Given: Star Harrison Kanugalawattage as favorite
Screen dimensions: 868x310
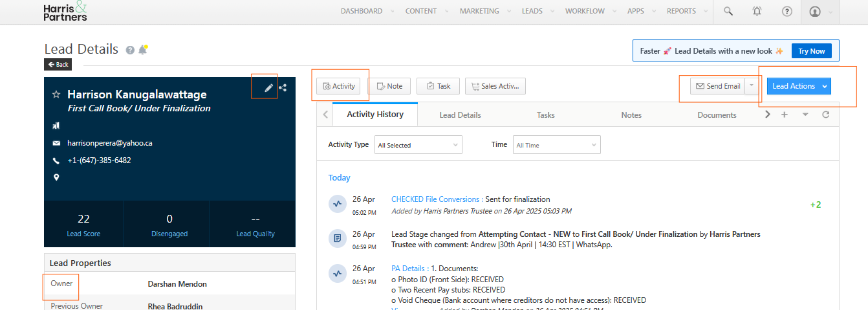Looking at the screenshot, I should [x=56, y=94].
